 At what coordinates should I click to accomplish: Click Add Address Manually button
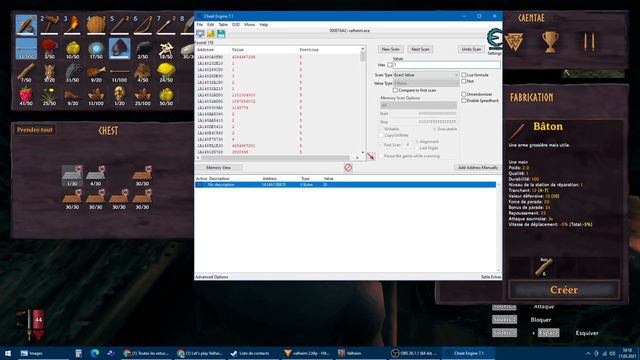click(x=478, y=167)
